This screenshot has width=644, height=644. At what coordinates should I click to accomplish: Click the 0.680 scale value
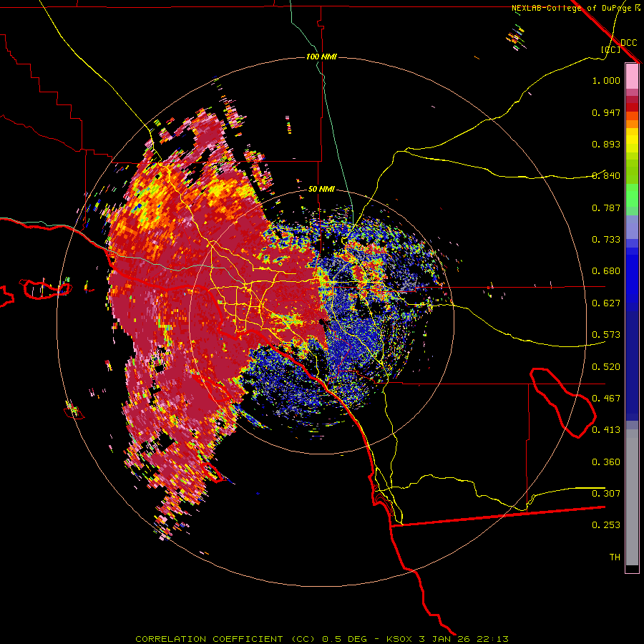coord(606,271)
